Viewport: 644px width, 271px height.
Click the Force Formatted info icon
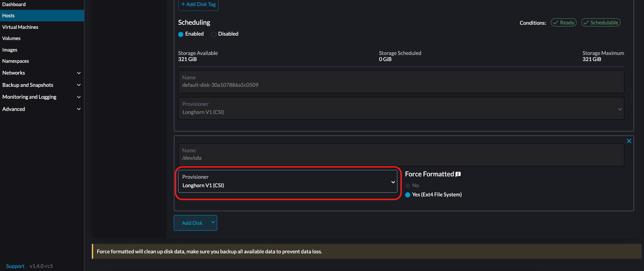tap(458, 174)
